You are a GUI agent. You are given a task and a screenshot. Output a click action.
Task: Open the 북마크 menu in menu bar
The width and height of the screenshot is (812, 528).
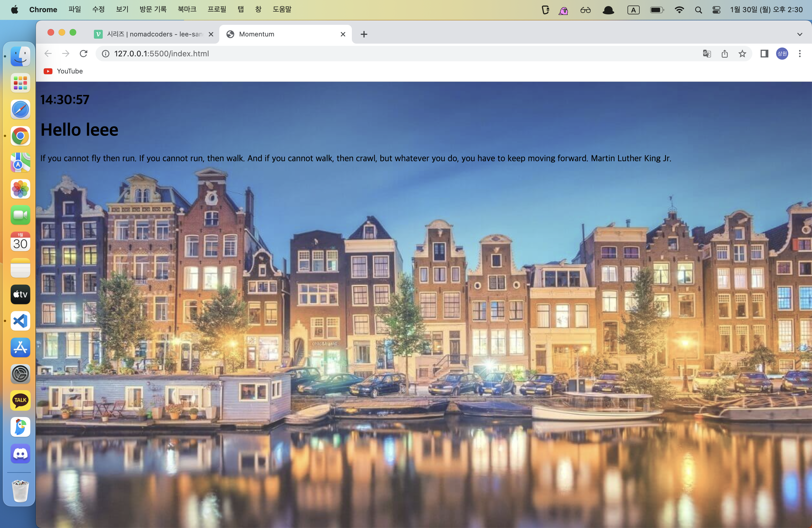[x=187, y=10]
